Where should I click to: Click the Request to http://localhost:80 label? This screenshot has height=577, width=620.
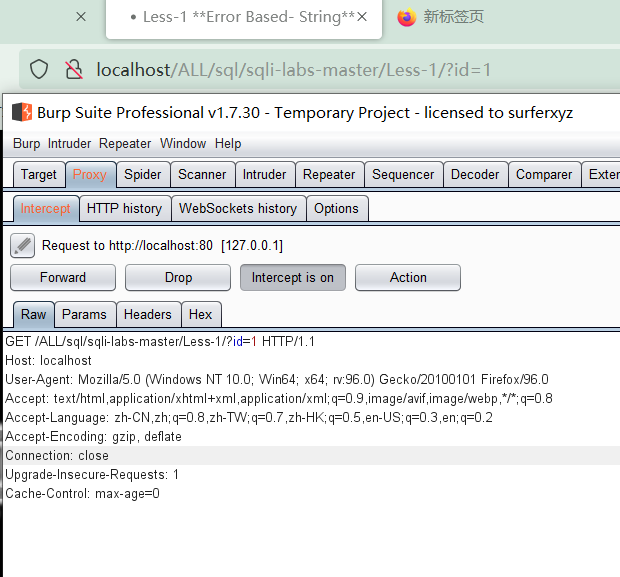coord(162,246)
